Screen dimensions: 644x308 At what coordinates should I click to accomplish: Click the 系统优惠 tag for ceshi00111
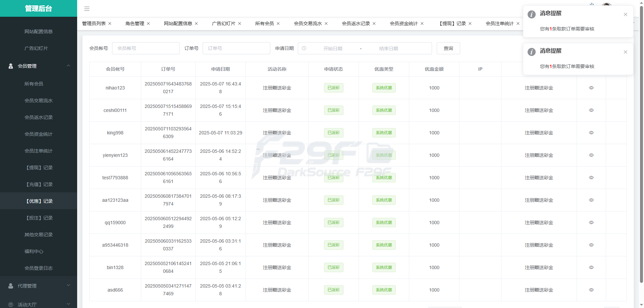pos(384,110)
